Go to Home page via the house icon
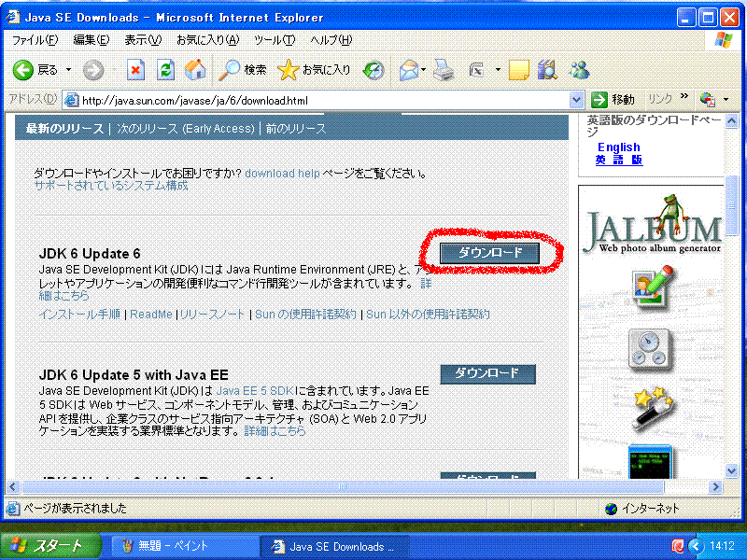This screenshot has height=560, width=747. 195,70
